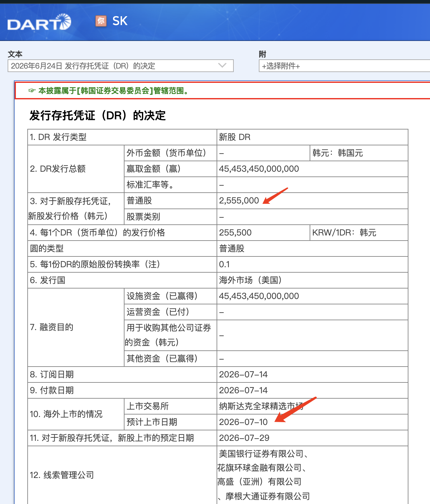
Task: Click the red arrow pointing at 2026-07-10
Action: 295,409
